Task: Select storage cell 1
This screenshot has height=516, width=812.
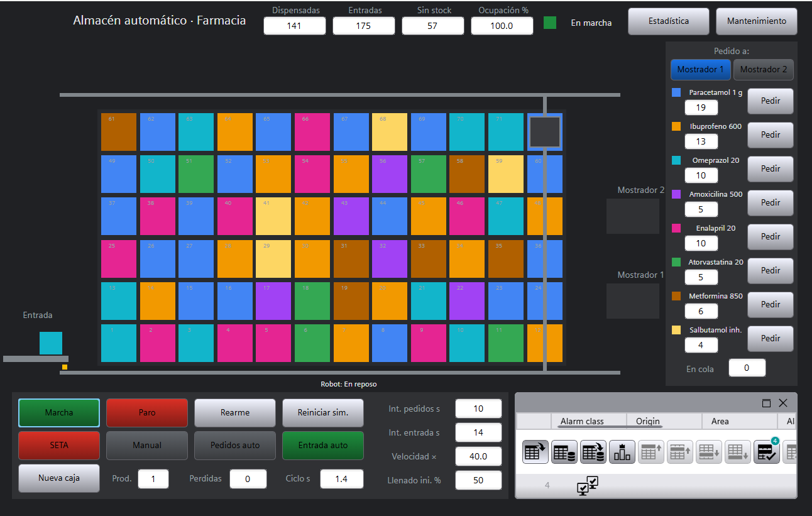Action: coord(119,343)
